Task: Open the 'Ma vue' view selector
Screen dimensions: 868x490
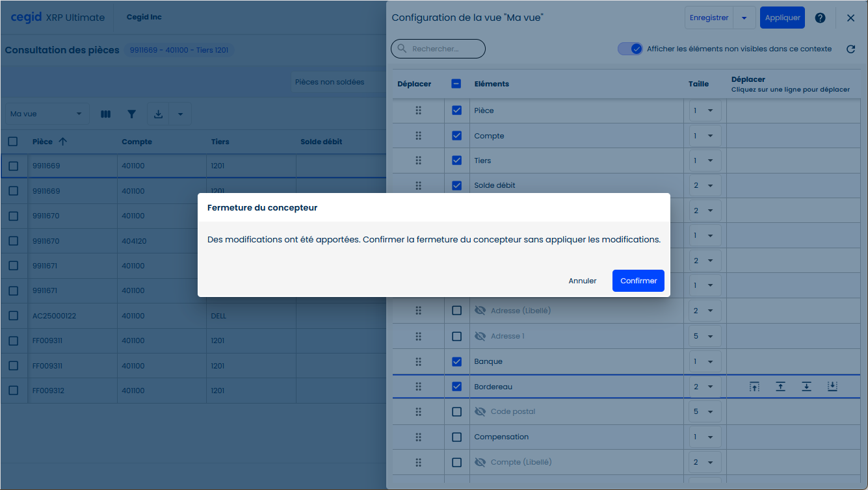Action: pyautogui.click(x=47, y=114)
